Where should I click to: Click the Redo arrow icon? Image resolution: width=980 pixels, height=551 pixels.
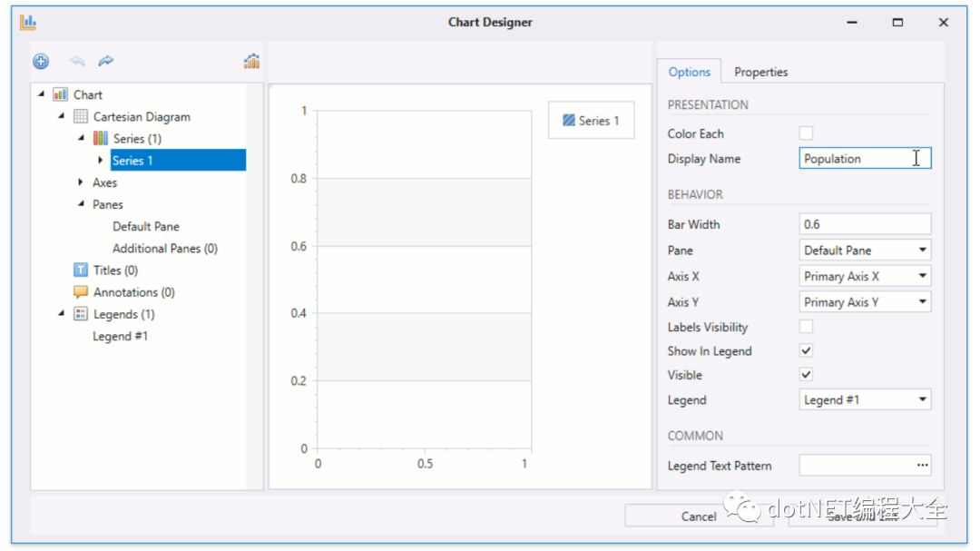point(105,61)
